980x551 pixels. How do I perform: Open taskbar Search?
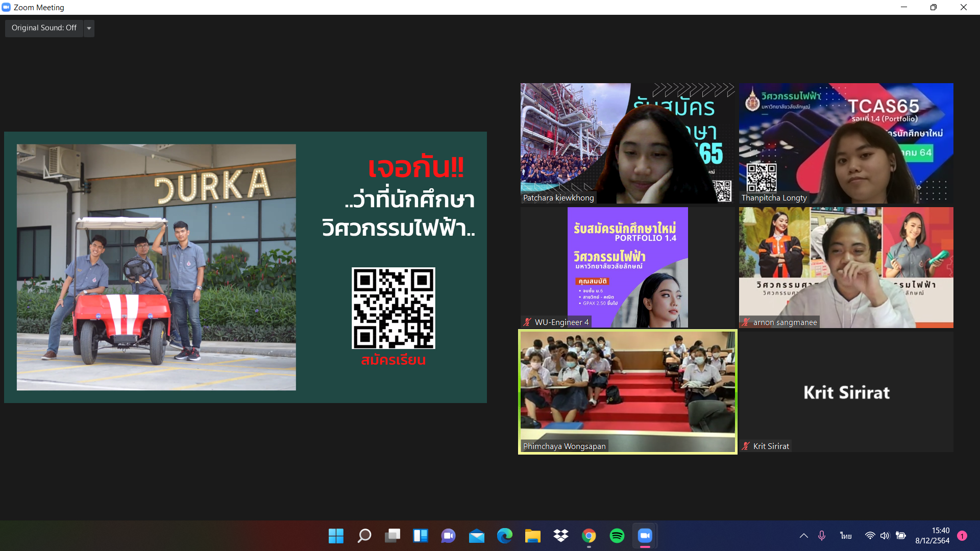coord(364,536)
